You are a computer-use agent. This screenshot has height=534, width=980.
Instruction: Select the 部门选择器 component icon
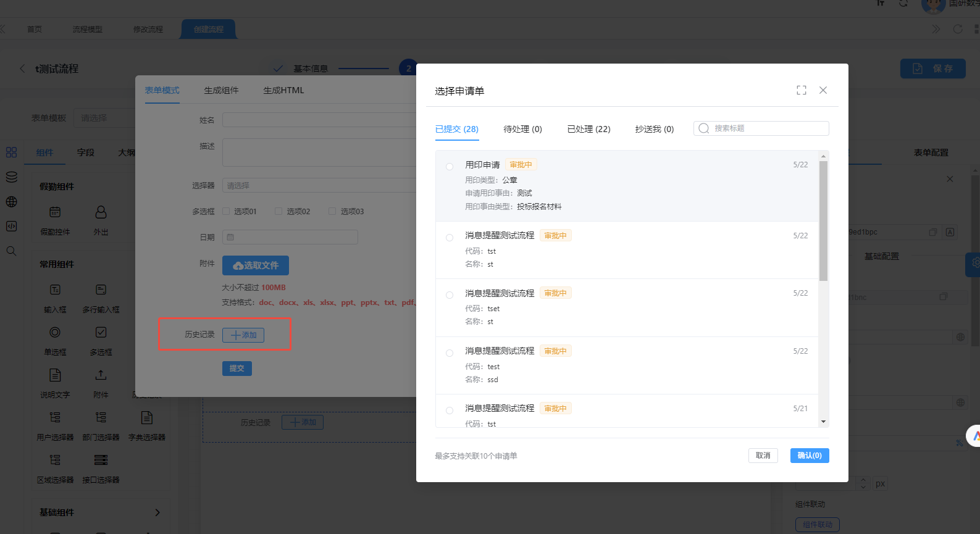coord(101,417)
